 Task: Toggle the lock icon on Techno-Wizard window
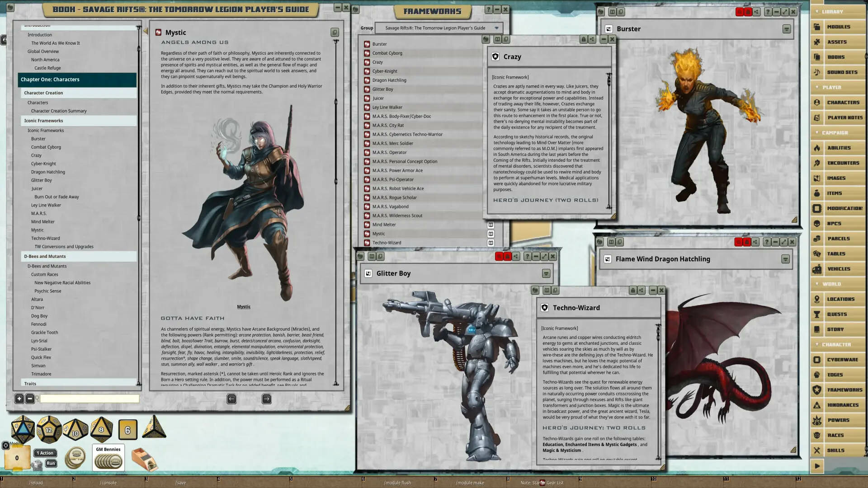(x=632, y=290)
